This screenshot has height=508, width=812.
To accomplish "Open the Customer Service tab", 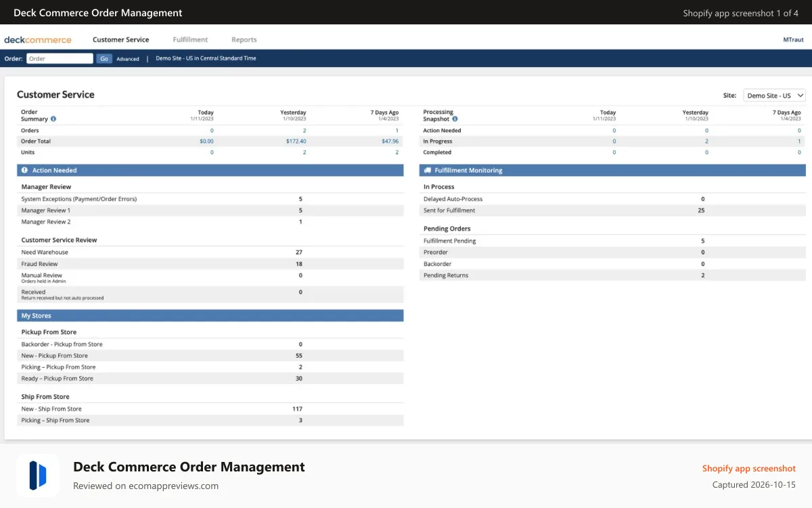I will click(120, 40).
